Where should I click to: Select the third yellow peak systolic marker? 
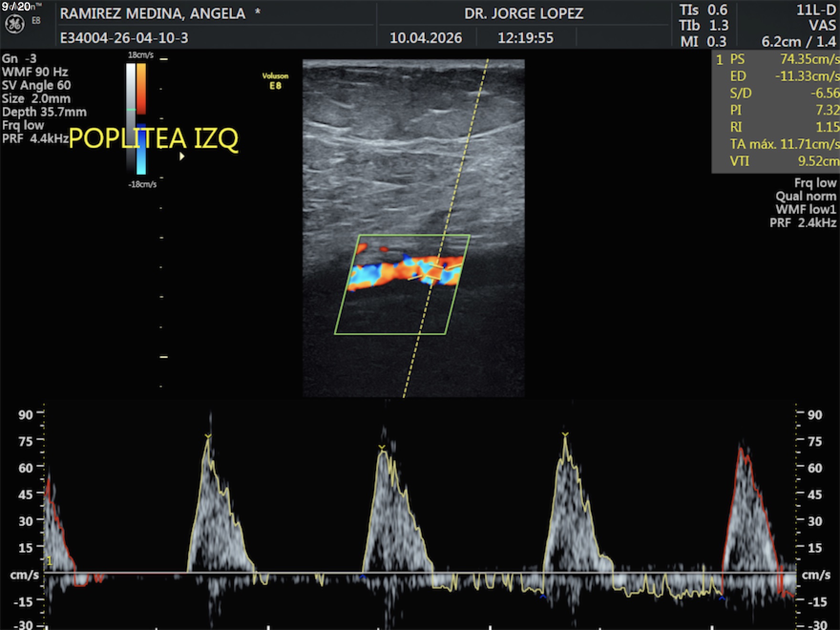coord(565,434)
